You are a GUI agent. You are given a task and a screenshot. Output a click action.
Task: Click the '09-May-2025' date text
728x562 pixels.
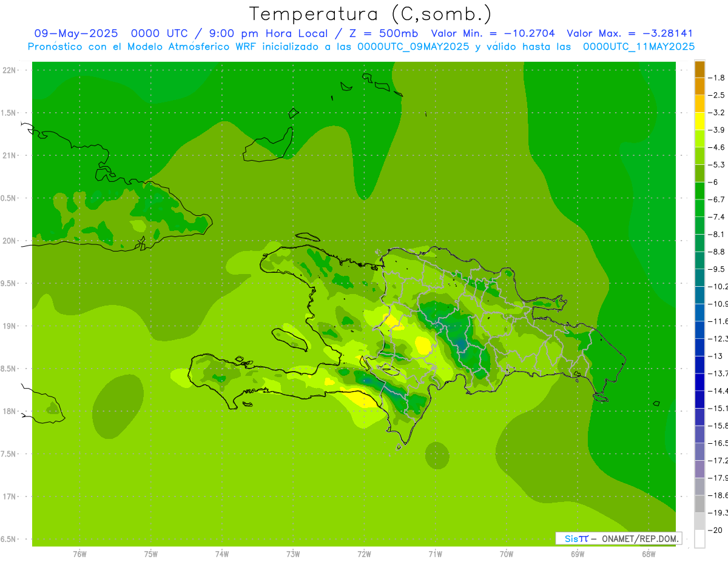(x=76, y=33)
